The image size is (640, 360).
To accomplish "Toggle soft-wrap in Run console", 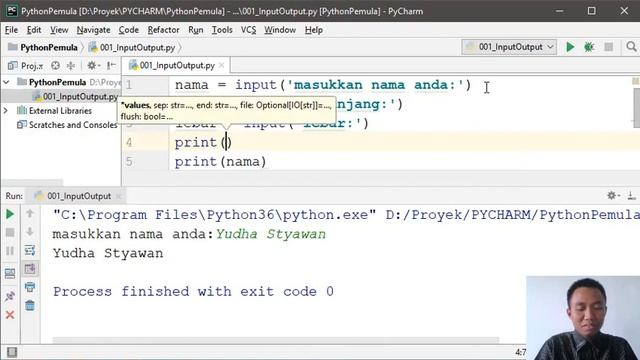I will pyautogui.click(x=30, y=250).
